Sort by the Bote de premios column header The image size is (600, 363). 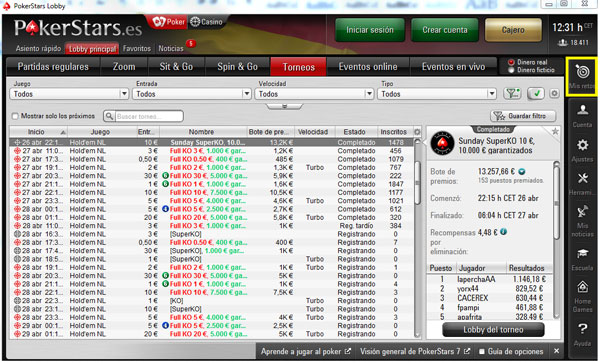pyautogui.click(x=270, y=132)
